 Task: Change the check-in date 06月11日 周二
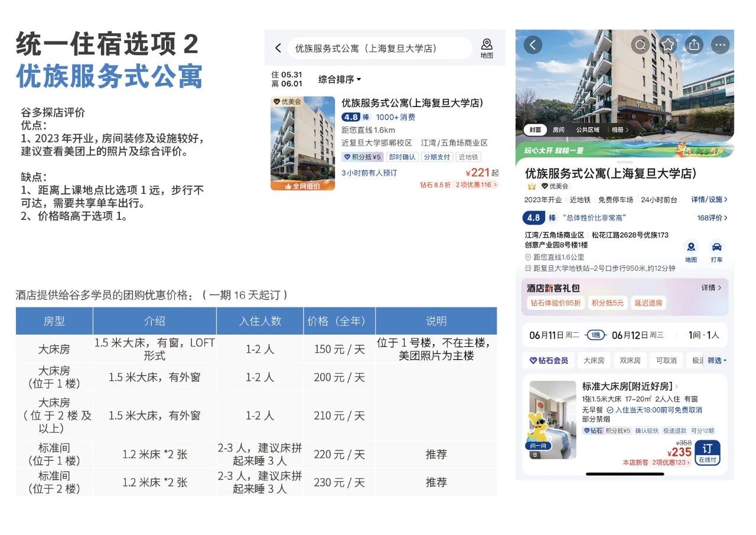554,336
